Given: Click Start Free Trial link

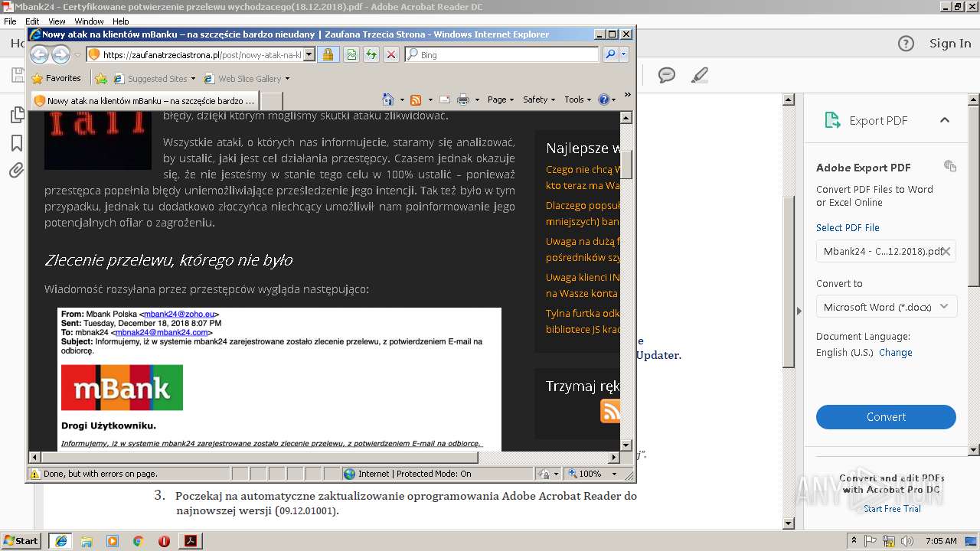Looking at the screenshot, I should coord(892,509).
